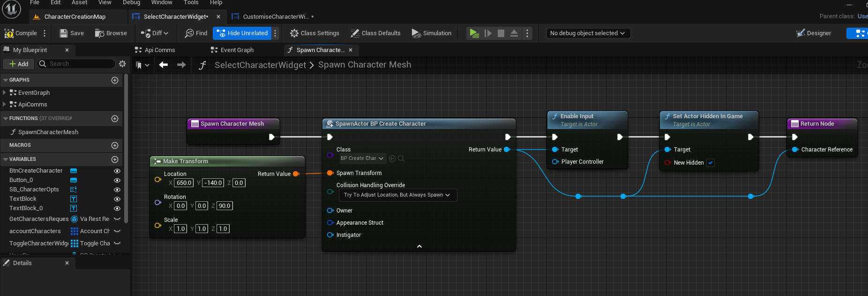Open the BP Create Char class dropdown
This screenshot has width=868, height=296.
[362, 159]
